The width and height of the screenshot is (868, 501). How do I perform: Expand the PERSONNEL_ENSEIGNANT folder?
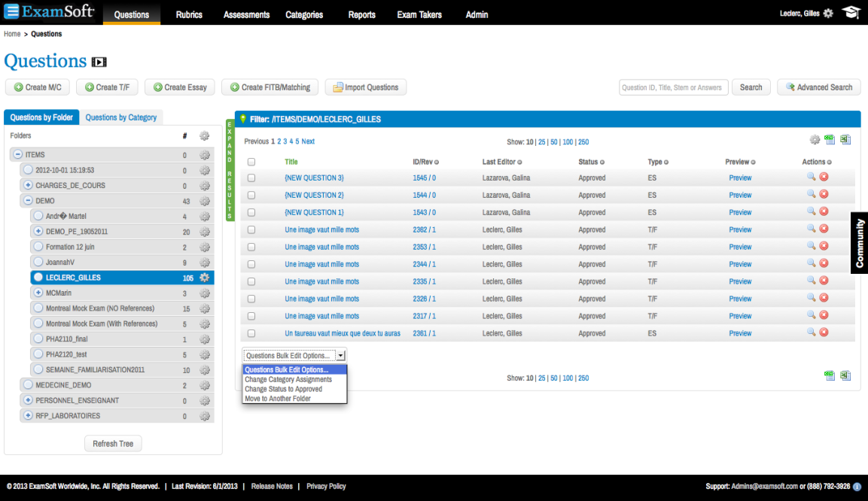coord(28,399)
